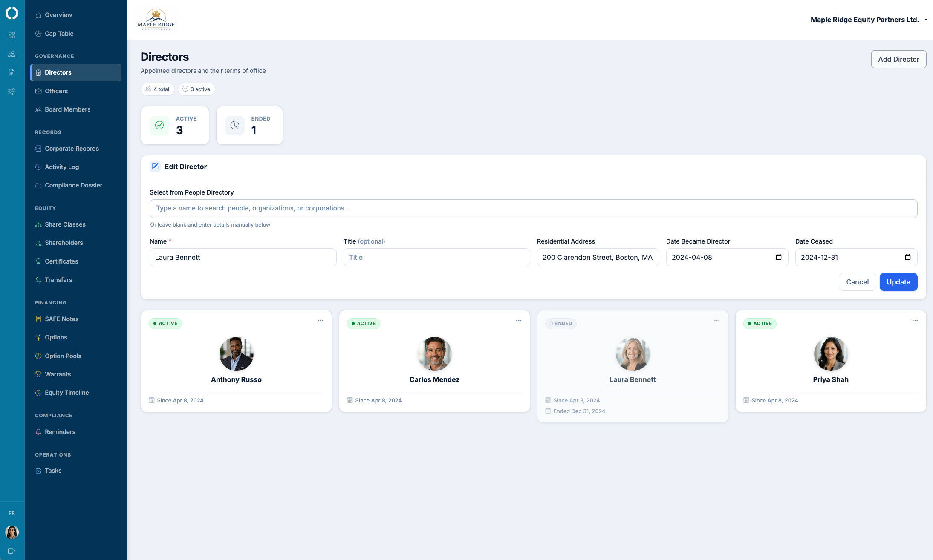
Task: Open Warrants page
Action: 76,374
